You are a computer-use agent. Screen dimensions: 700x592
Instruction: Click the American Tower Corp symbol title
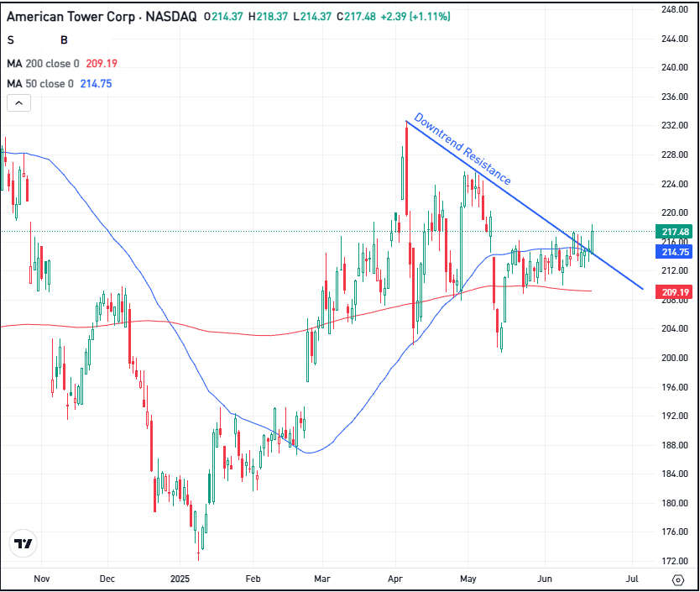coord(102,17)
